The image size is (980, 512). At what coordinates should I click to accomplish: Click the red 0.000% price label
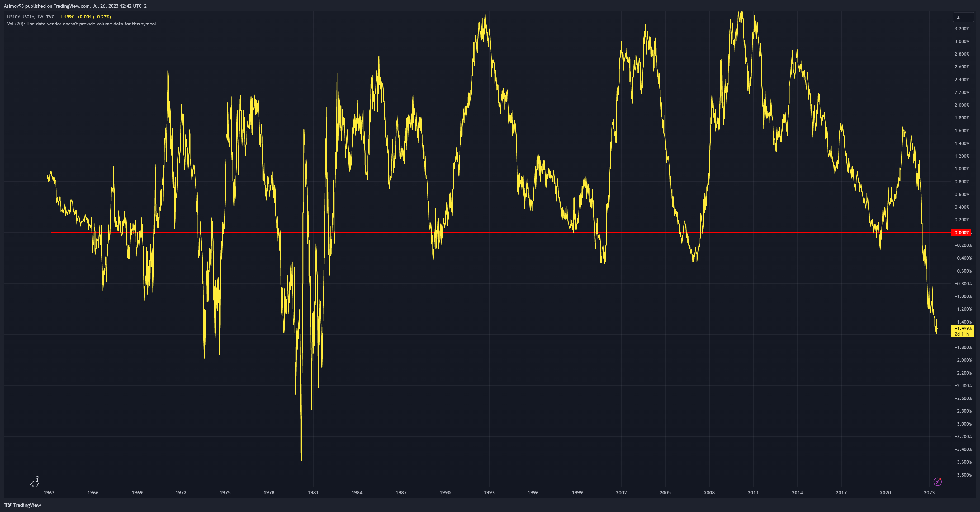(x=961, y=232)
